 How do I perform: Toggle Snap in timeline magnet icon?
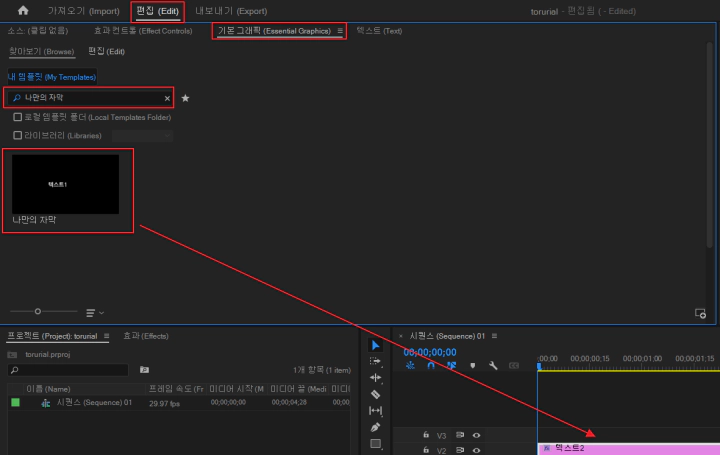pos(431,365)
